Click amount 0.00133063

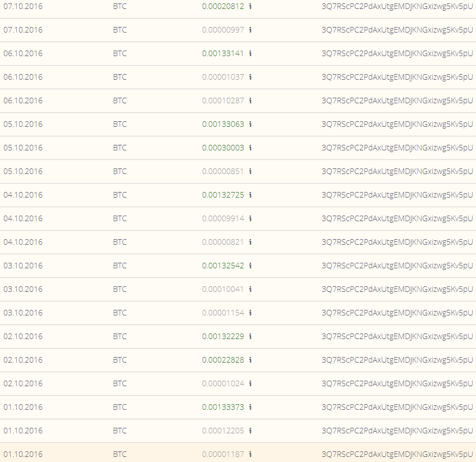click(x=223, y=124)
